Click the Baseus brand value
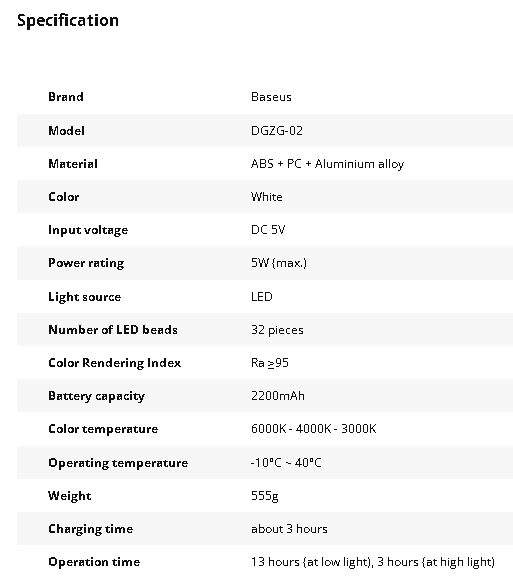Screen dimensions: 513x582 271,97
